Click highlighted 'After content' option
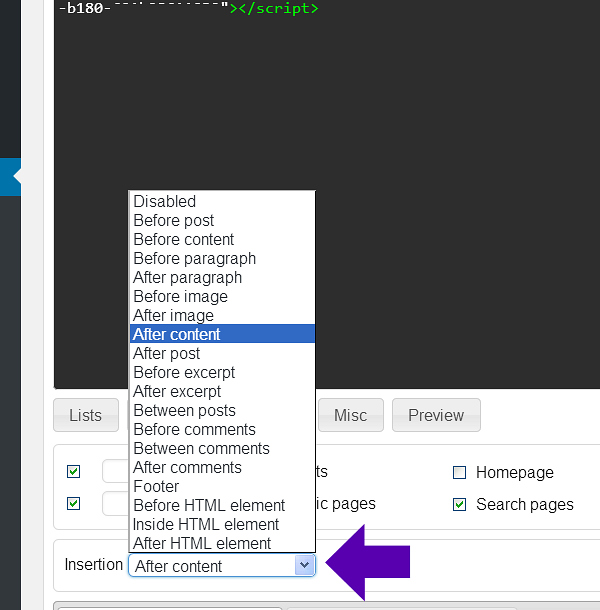600x610 pixels. pos(177,334)
